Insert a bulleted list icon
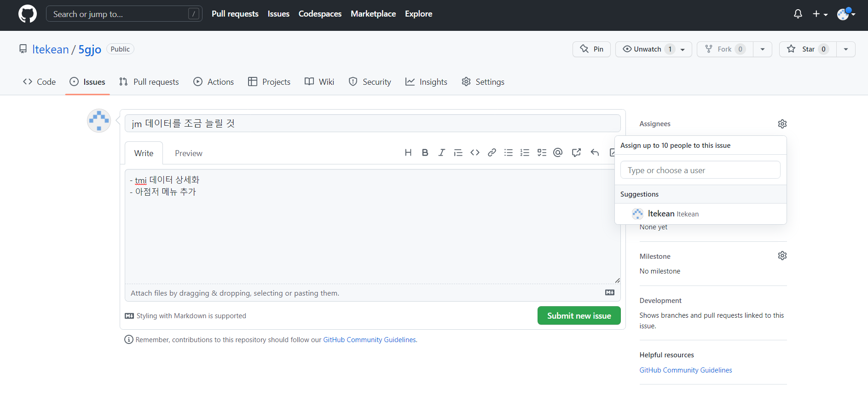The height and width of the screenshot is (402, 868). [509, 152]
